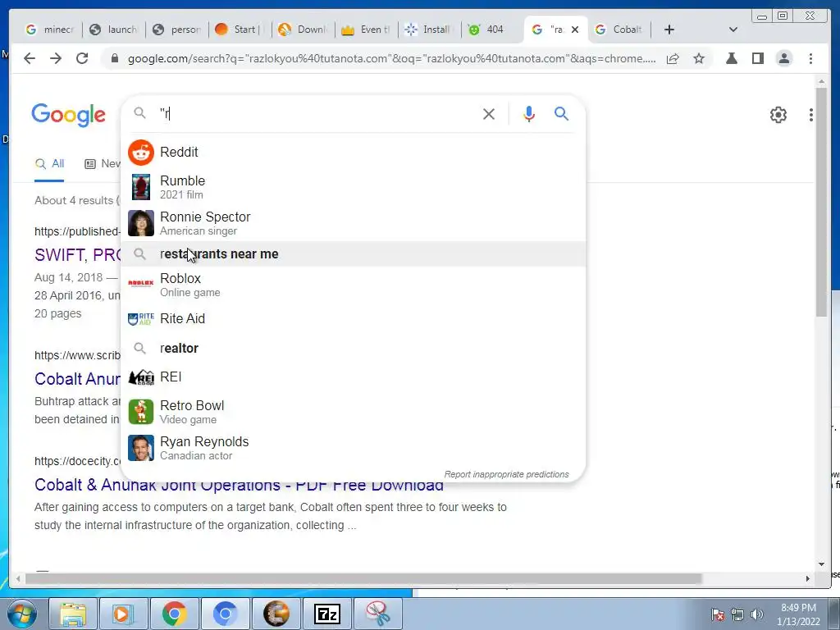
Task: Bookmark this page with star icon
Action: point(699,58)
